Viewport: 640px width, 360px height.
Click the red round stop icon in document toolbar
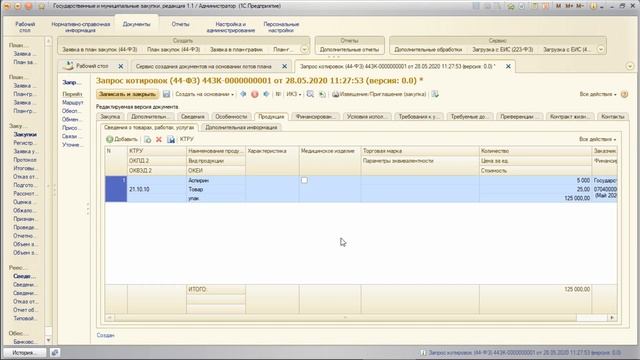[255, 94]
